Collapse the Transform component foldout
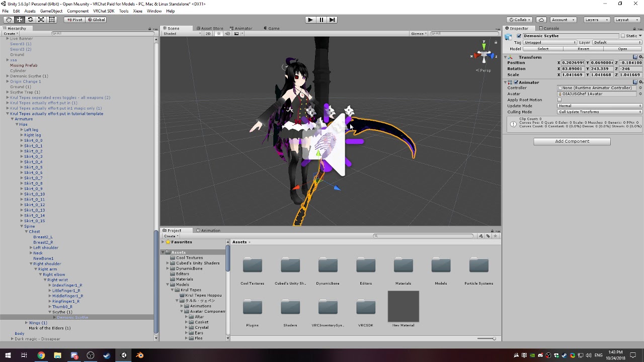This screenshot has height=362, width=644. click(506, 57)
